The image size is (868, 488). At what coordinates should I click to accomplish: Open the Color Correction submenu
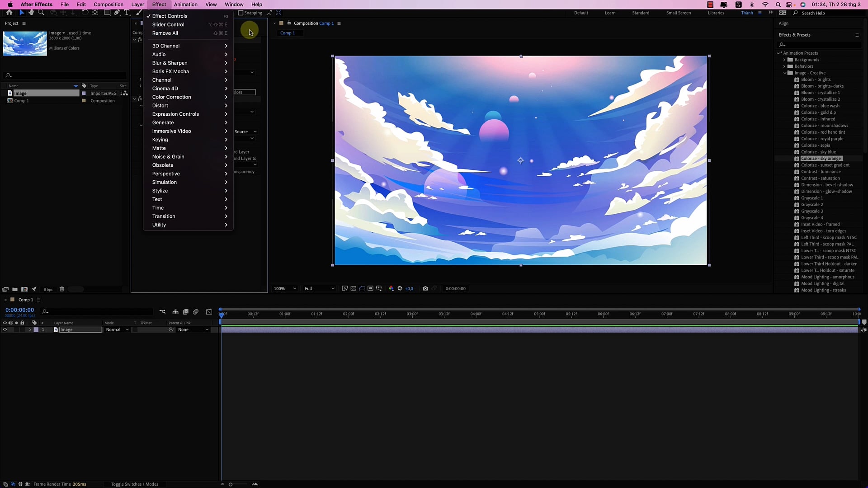[x=188, y=97]
